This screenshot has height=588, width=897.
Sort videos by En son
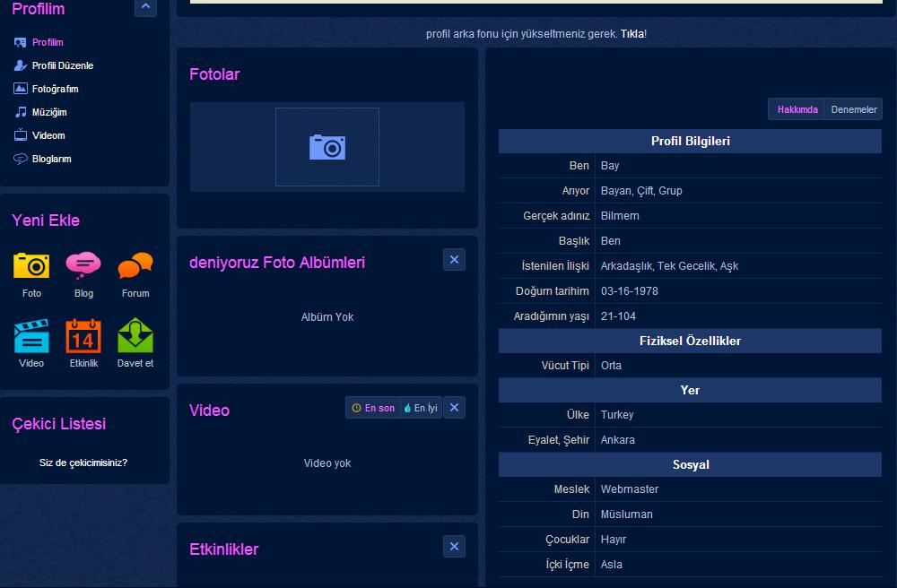(x=373, y=408)
